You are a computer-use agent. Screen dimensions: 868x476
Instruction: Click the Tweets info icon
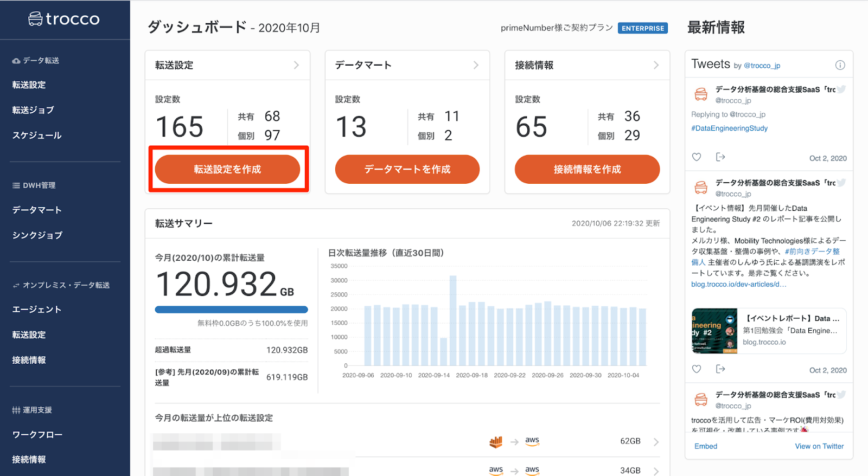(x=840, y=65)
